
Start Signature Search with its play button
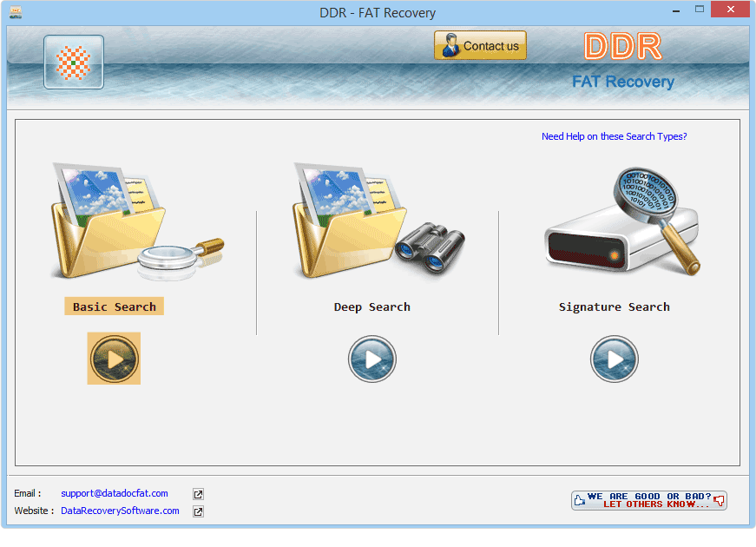(x=614, y=359)
